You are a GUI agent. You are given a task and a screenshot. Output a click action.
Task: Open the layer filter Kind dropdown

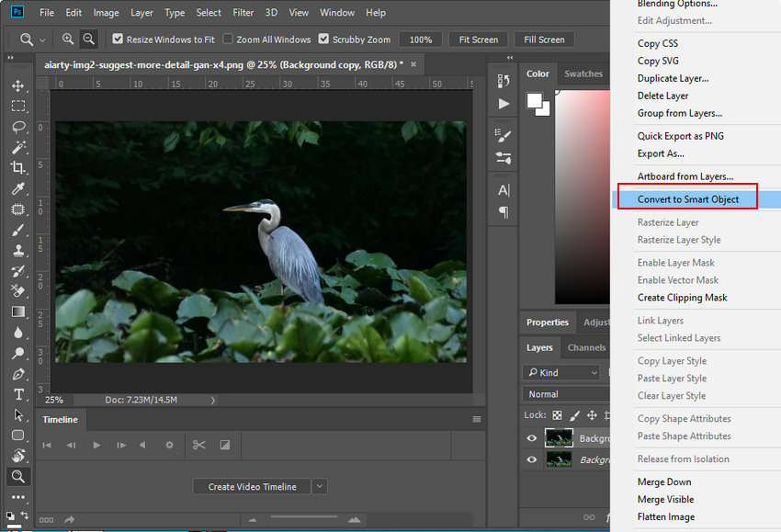pyautogui.click(x=561, y=372)
